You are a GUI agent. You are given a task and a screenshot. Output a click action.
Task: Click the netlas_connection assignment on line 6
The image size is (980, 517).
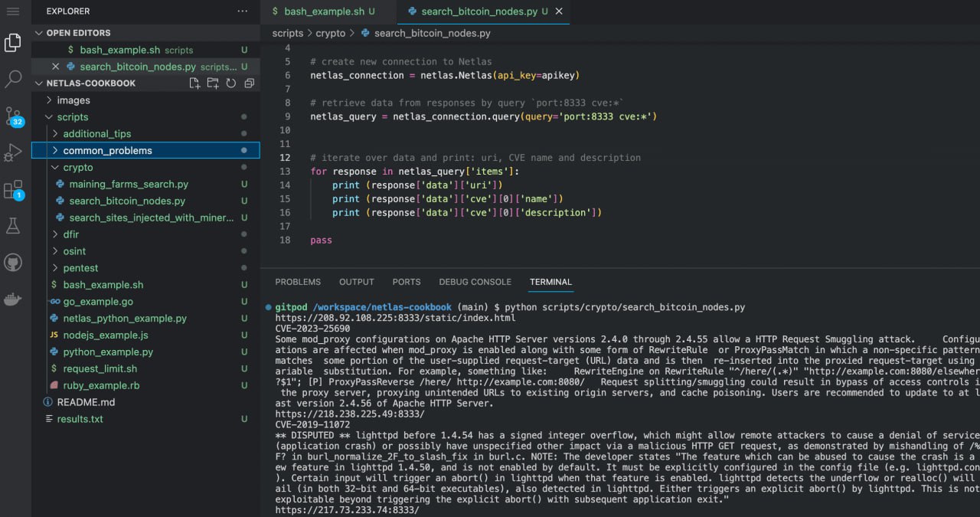(445, 76)
